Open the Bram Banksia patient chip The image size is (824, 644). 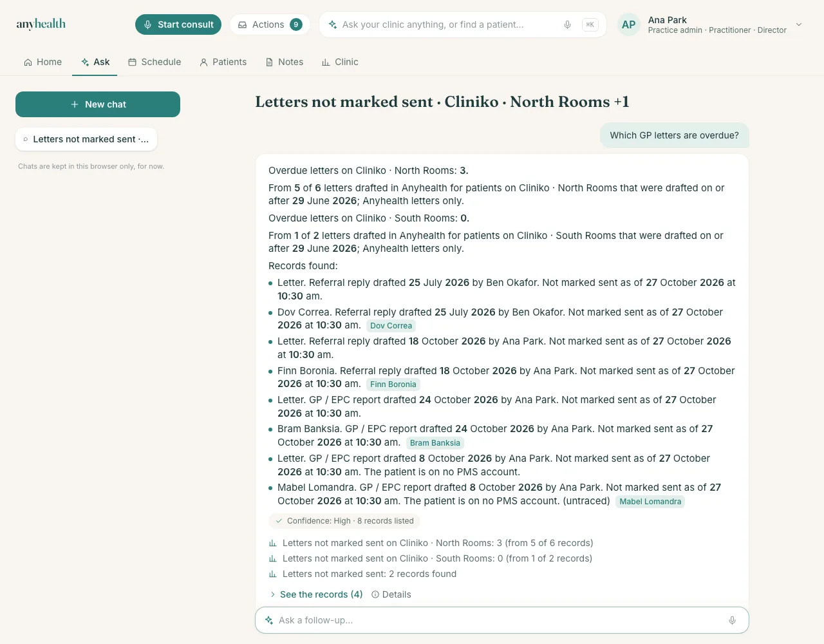click(435, 443)
